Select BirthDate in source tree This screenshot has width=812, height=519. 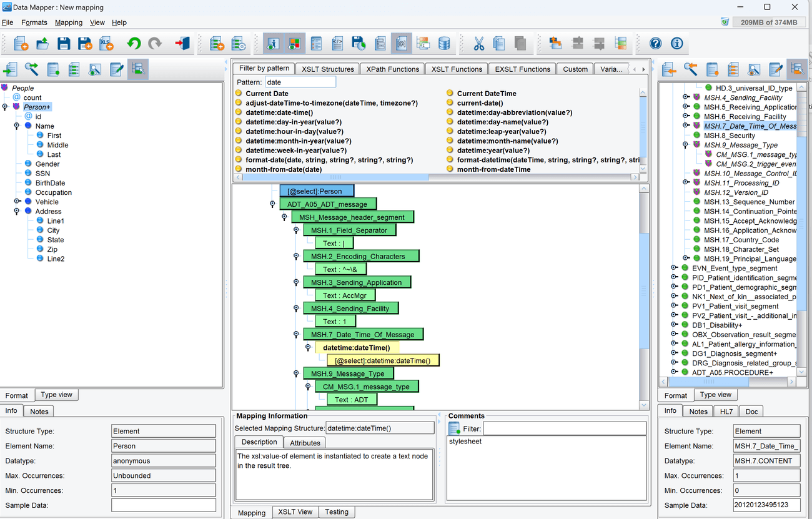click(50, 183)
